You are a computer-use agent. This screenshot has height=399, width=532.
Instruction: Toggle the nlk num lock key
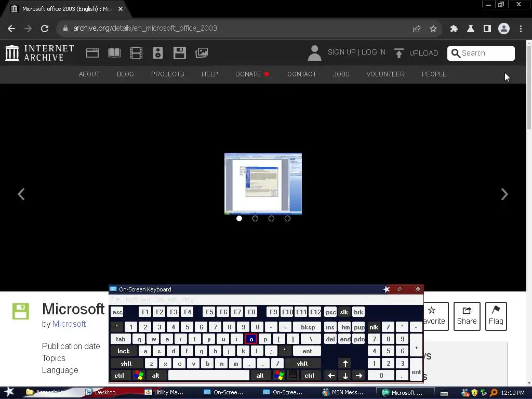click(374, 327)
